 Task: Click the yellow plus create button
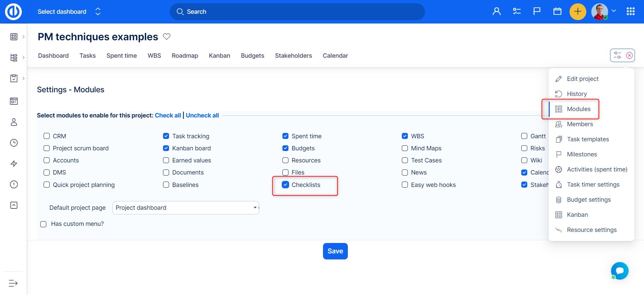(578, 12)
